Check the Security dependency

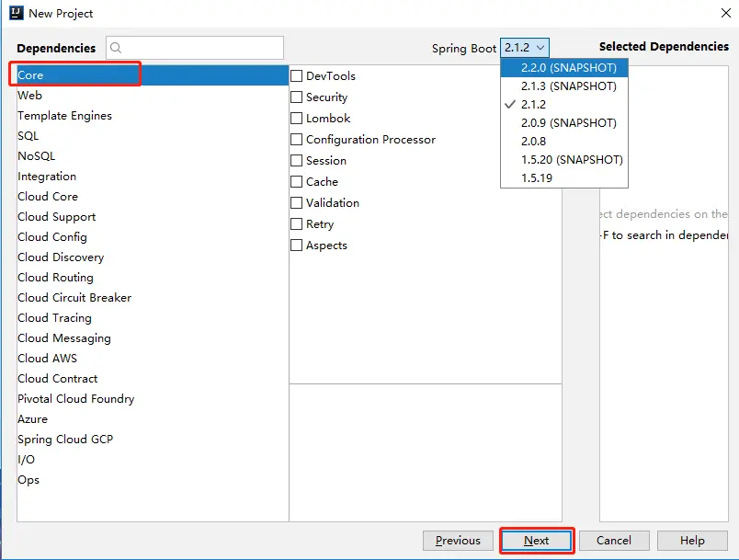(x=297, y=97)
